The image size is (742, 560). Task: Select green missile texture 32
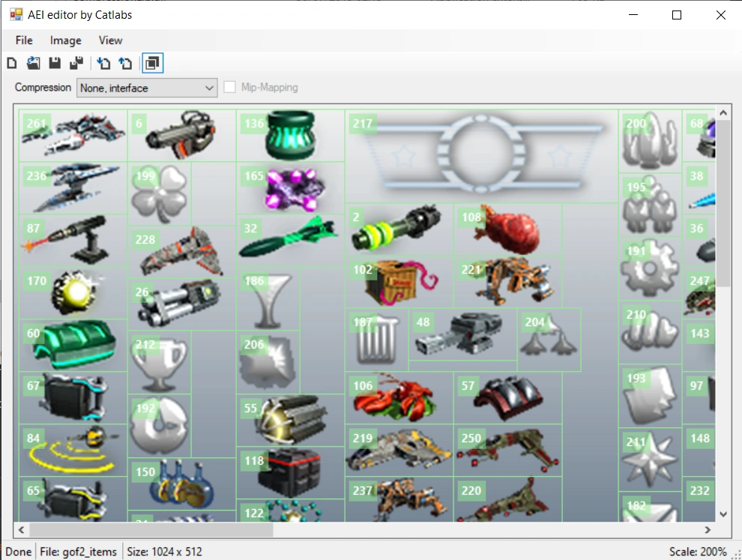291,241
